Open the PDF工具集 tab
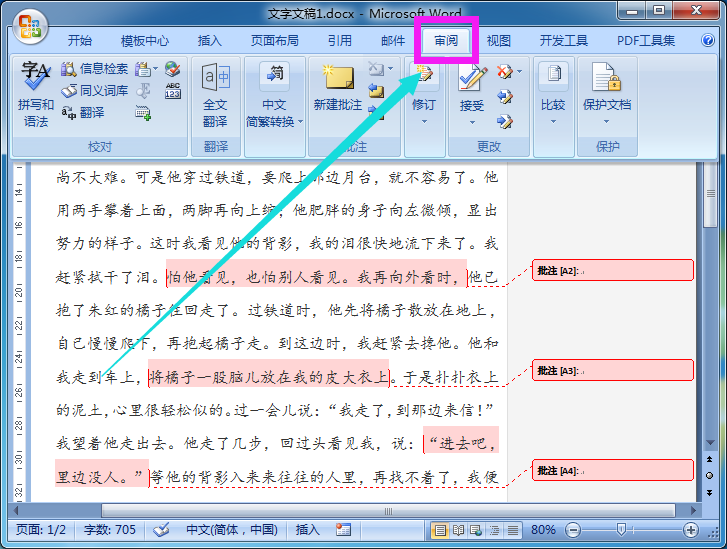The width and height of the screenshot is (727, 549). pyautogui.click(x=646, y=41)
